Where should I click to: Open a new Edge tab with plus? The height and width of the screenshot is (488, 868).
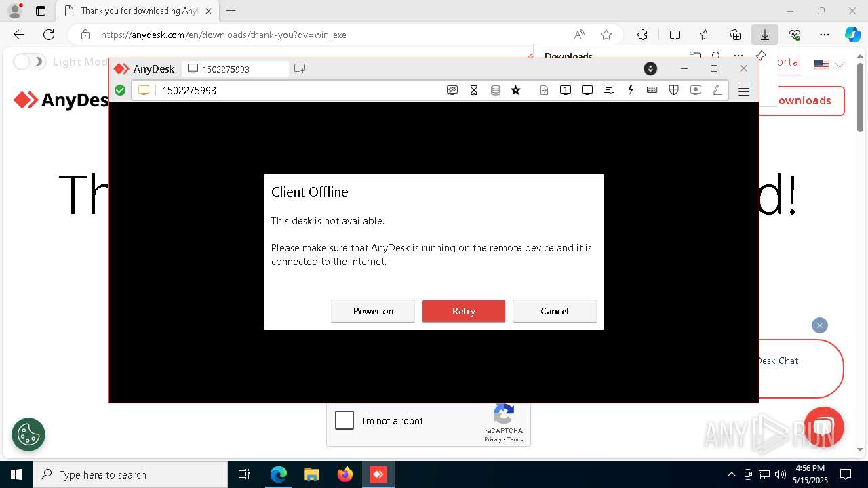point(231,11)
